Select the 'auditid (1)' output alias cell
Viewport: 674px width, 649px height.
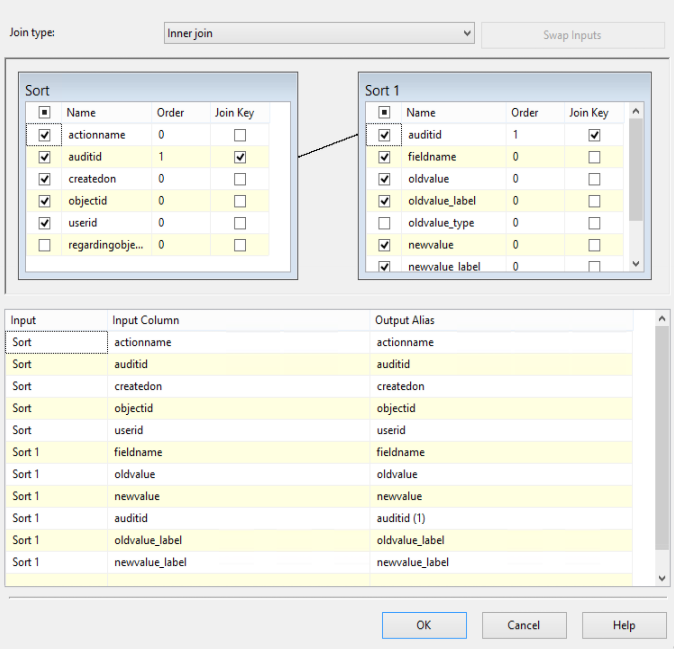pos(501,518)
